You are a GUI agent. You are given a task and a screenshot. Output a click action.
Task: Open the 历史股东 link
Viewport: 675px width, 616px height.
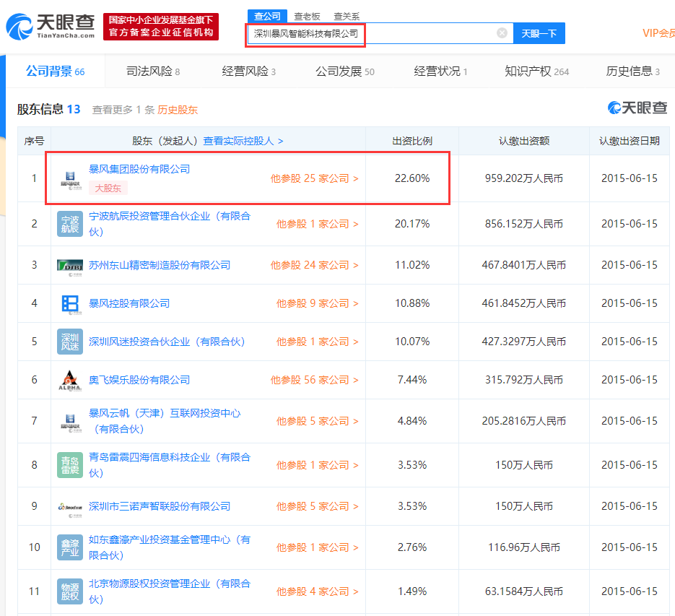click(x=178, y=110)
